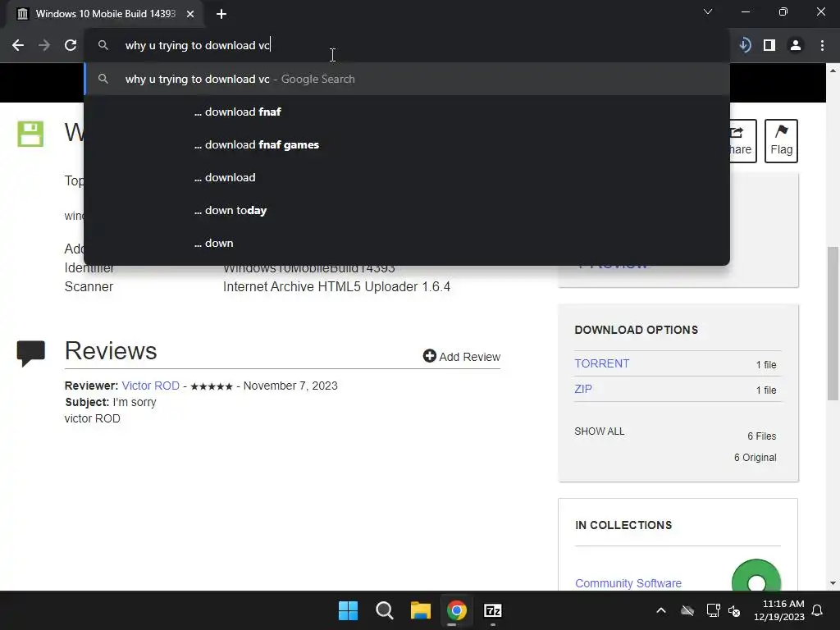Click the 'Scanner' metadata label
This screenshot has height=630, width=840.
89,286
